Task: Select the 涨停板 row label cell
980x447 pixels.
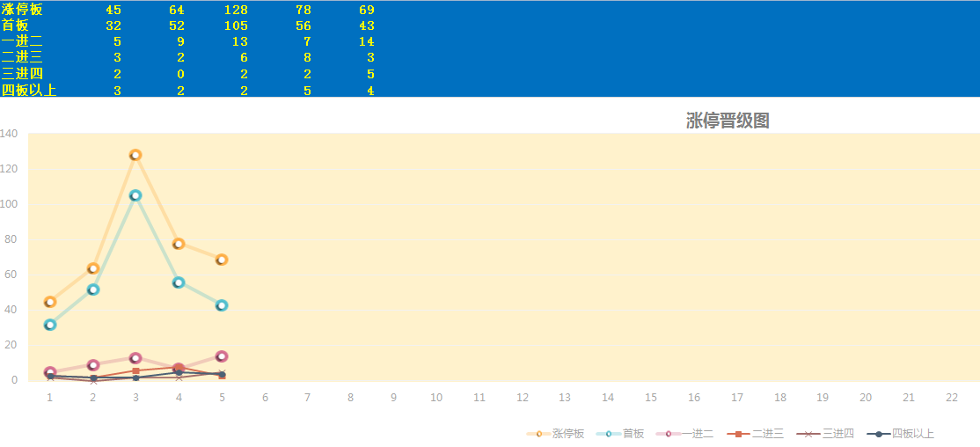Action: pyautogui.click(x=22, y=10)
